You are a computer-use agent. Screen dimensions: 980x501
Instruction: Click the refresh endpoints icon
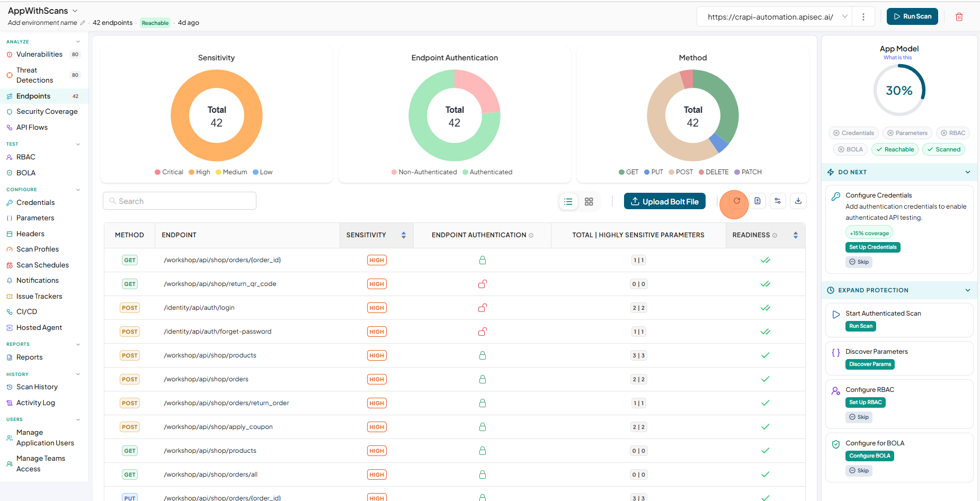point(736,201)
